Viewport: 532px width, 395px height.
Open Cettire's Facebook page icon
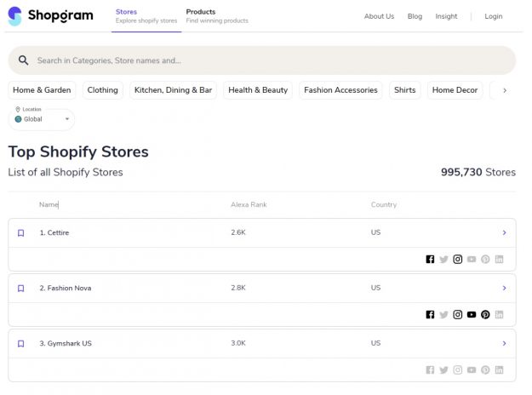tap(430, 260)
